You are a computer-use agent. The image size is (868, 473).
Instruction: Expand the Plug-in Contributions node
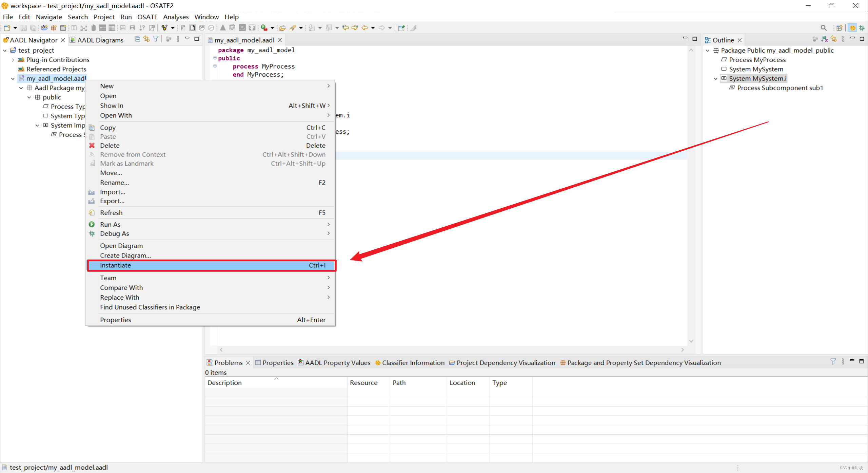[x=13, y=60]
